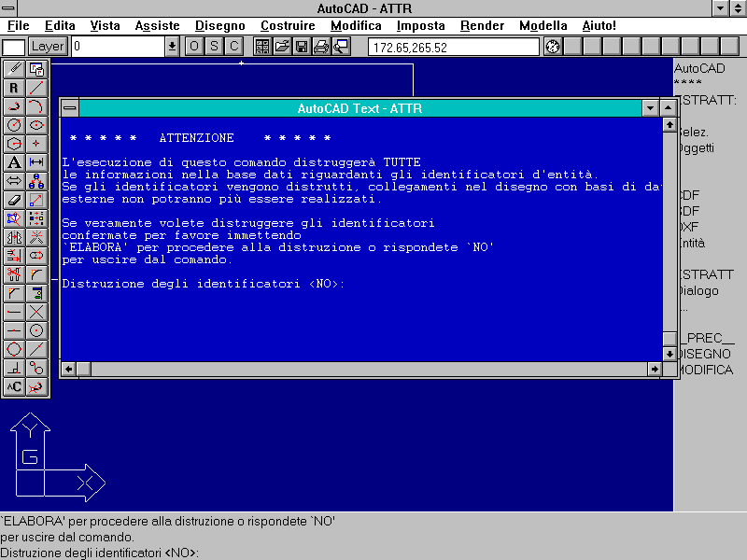This screenshot has height=560, width=747.
Task: Click text window scroll-up arrow
Action: (x=669, y=125)
